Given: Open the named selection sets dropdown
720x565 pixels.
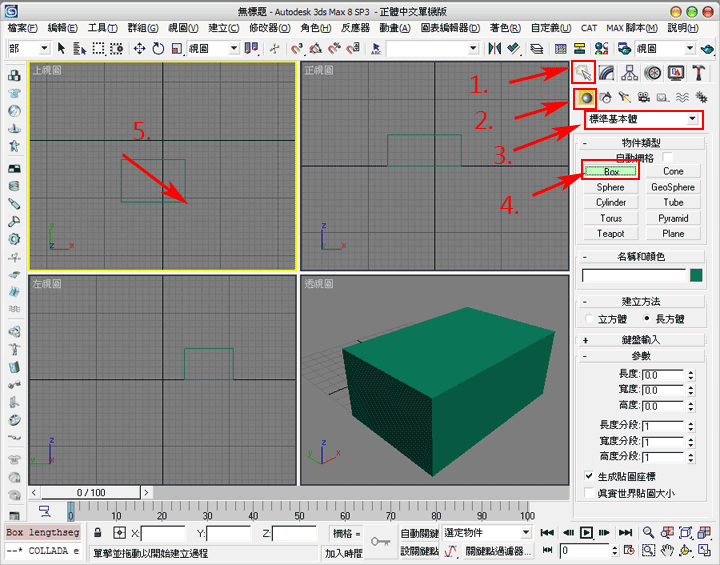Looking at the screenshot, I should [432, 48].
